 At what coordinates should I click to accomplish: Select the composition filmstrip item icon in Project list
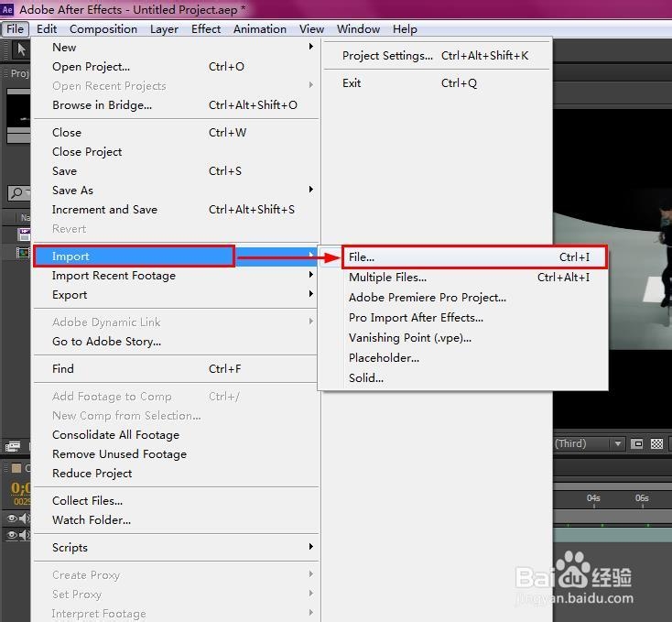pyautogui.click(x=23, y=253)
